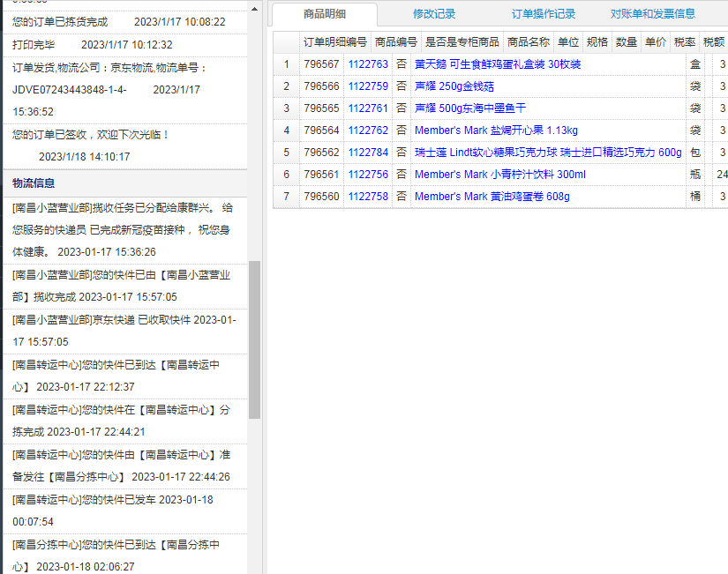Click the 是否是专柜商品 column header
Image resolution: width=728 pixels, height=574 pixels.
[x=462, y=42]
